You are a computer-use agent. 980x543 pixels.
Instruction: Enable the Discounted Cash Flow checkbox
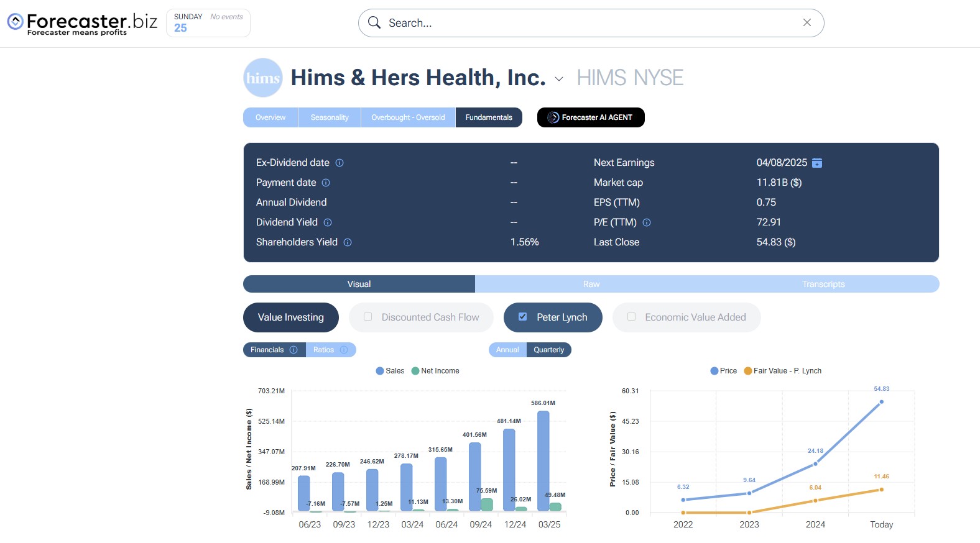(368, 317)
